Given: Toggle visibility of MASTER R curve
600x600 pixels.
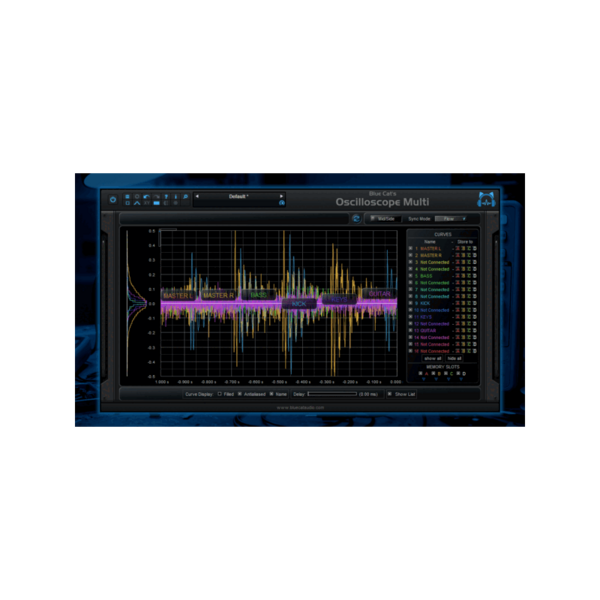Looking at the screenshot, I should pyautogui.click(x=411, y=255).
